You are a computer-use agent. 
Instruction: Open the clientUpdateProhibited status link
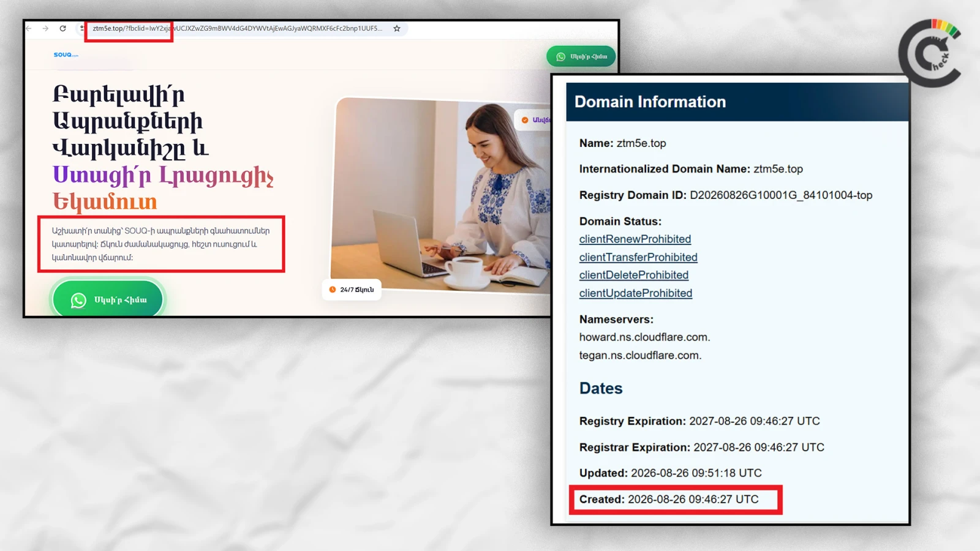635,293
